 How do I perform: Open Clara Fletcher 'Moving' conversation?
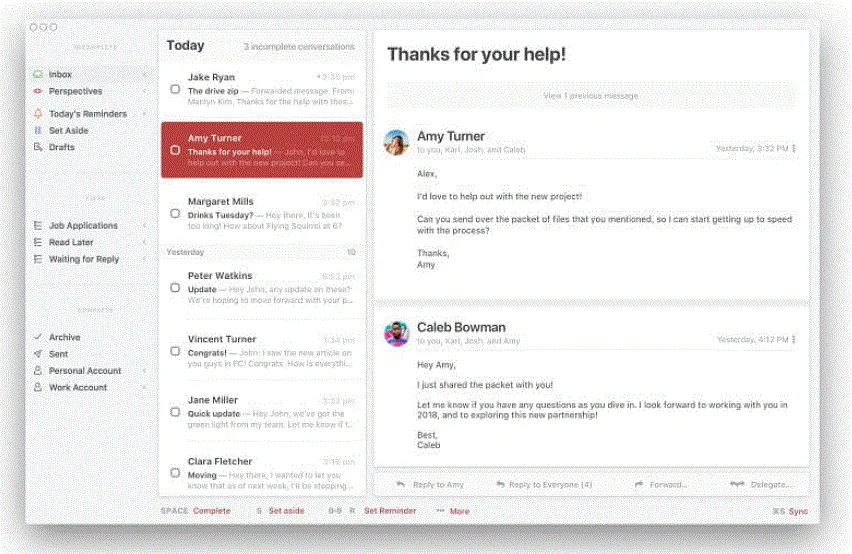(262, 473)
